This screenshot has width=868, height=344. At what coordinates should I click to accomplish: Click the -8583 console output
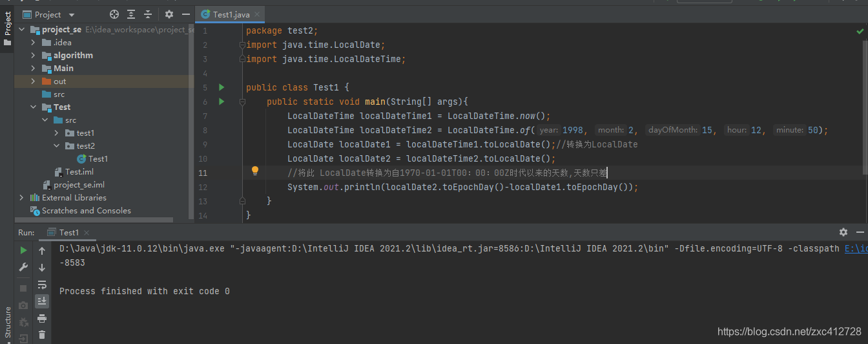pyautogui.click(x=72, y=263)
